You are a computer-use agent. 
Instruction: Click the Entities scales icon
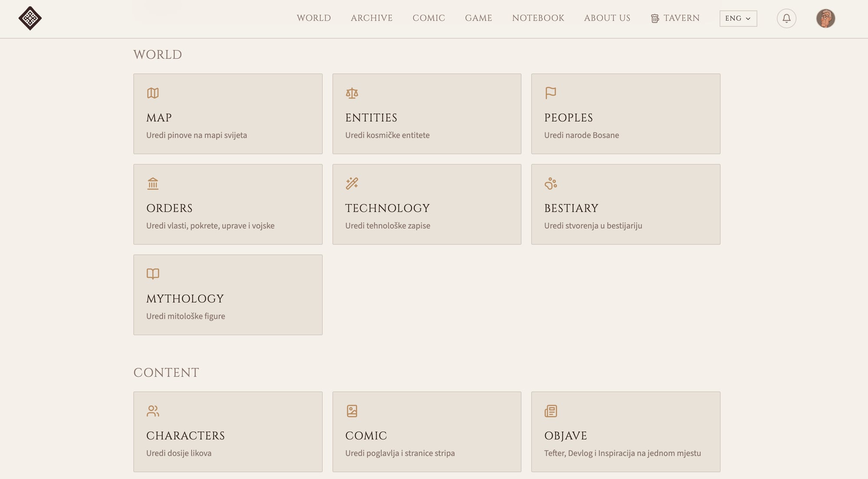pos(352,93)
